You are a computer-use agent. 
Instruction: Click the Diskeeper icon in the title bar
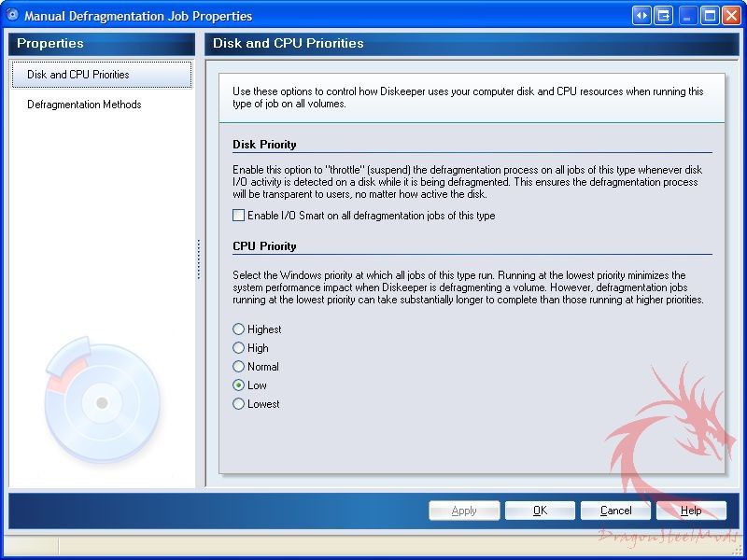click(x=12, y=16)
